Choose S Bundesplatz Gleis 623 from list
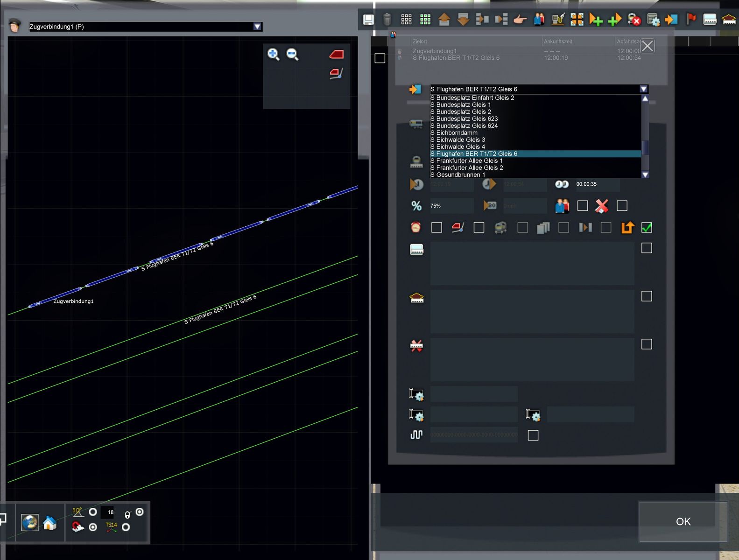This screenshot has height=560, width=739. [464, 119]
